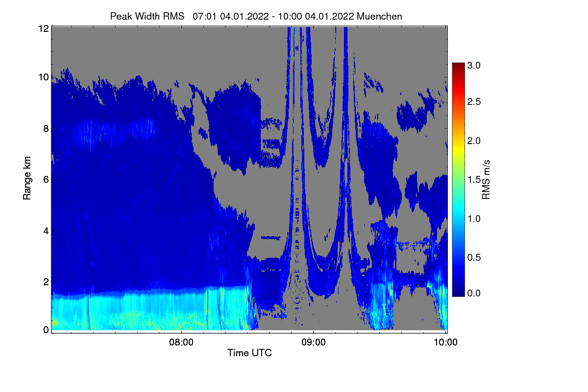Click the 2 km range tick label
Viewport: 588px width, 392px height.
coord(46,281)
